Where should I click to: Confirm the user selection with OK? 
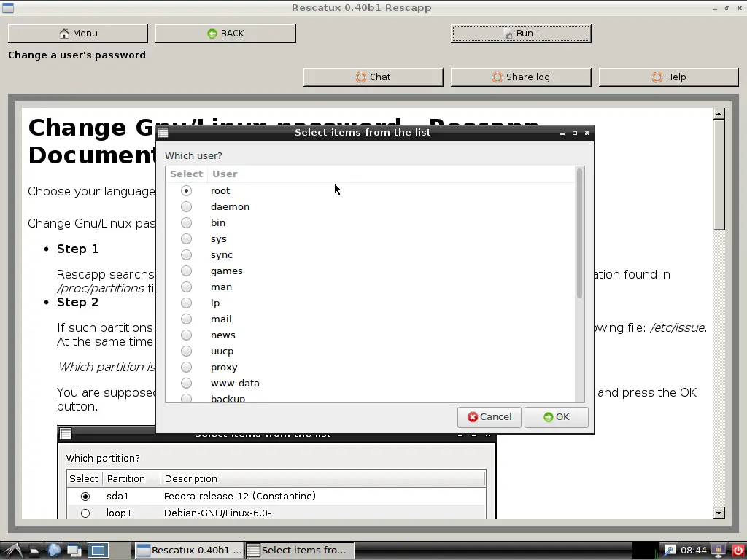557,417
